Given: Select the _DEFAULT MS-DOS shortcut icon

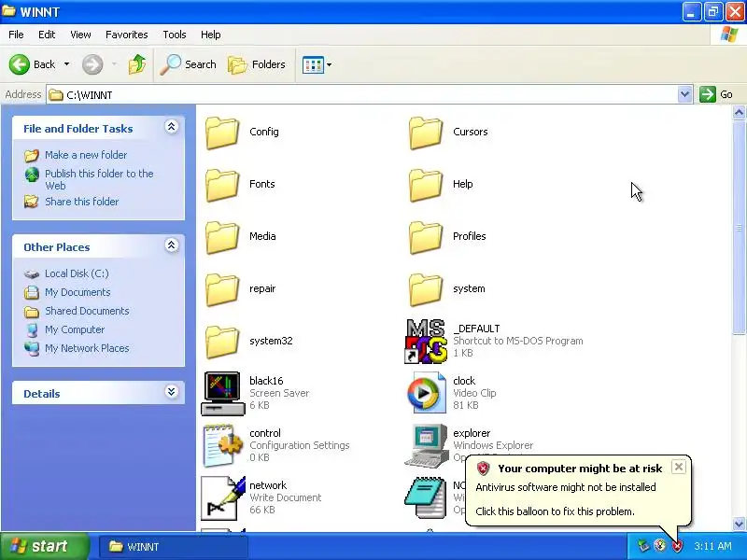Looking at the screenshot, I should 426,341.
